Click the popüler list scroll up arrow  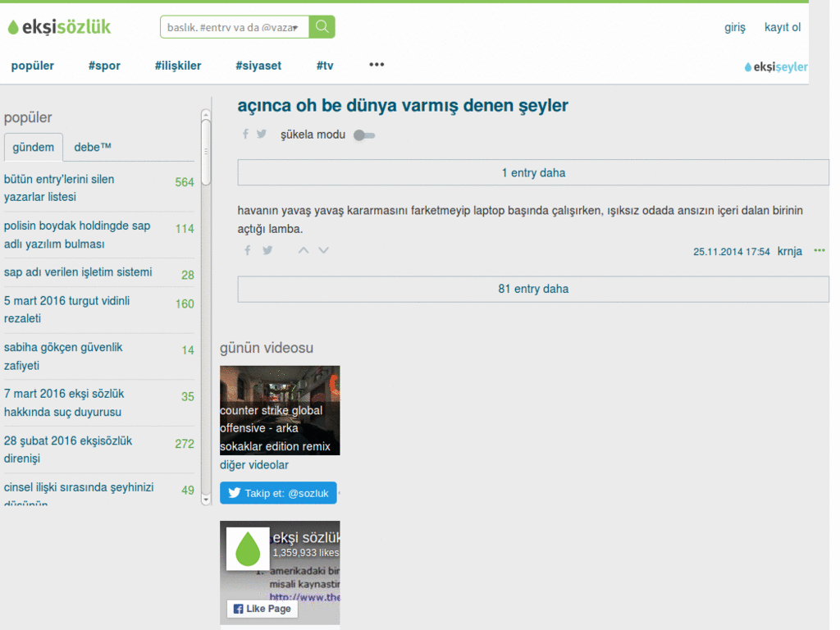(x=206, y=115)
